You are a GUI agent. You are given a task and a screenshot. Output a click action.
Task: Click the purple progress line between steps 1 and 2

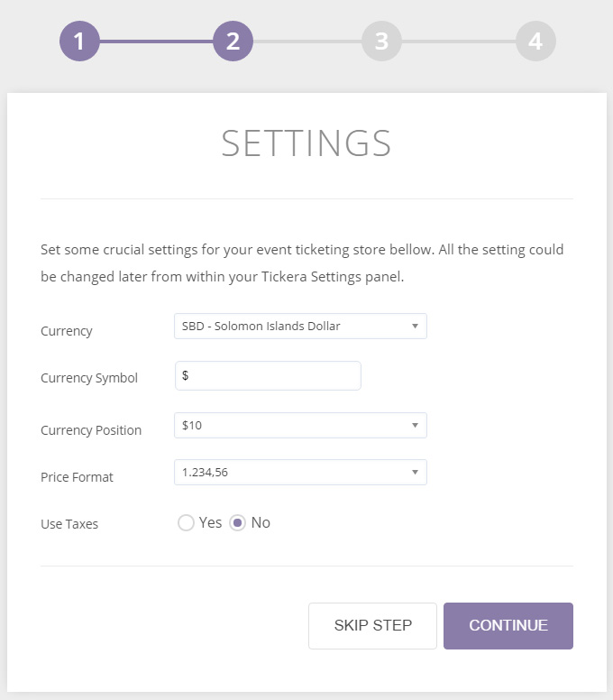click(156, 41)
